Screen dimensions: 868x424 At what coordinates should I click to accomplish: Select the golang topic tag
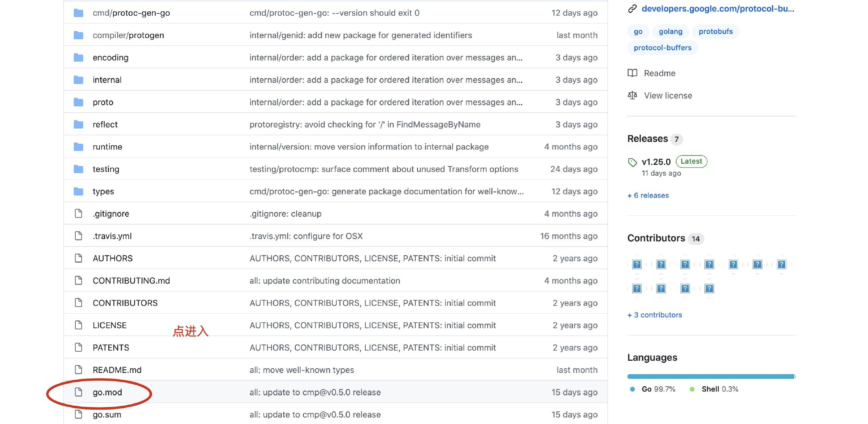670,31
